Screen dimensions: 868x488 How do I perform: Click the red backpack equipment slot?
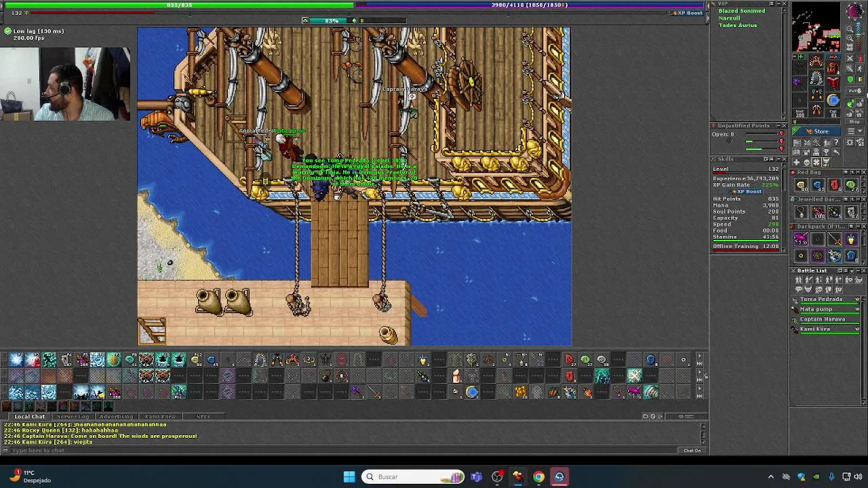tap(833, 68)
